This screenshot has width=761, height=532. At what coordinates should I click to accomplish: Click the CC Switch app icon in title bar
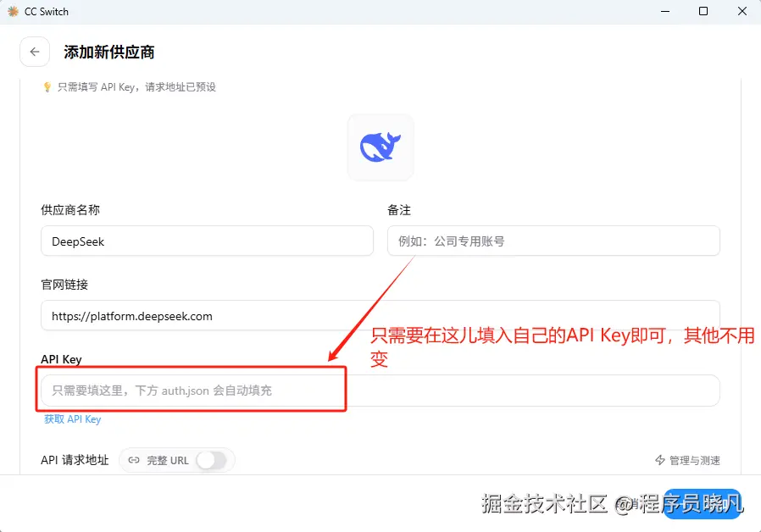tap(13, 11)
